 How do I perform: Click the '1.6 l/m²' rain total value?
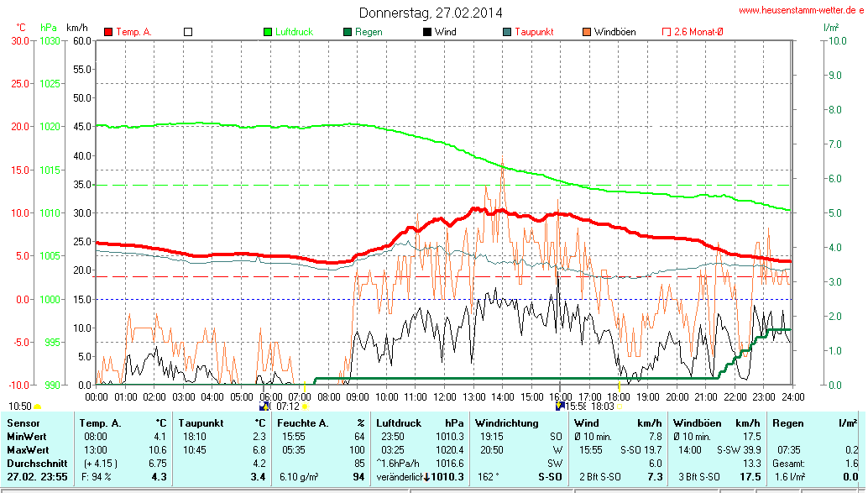click(790, 477)
